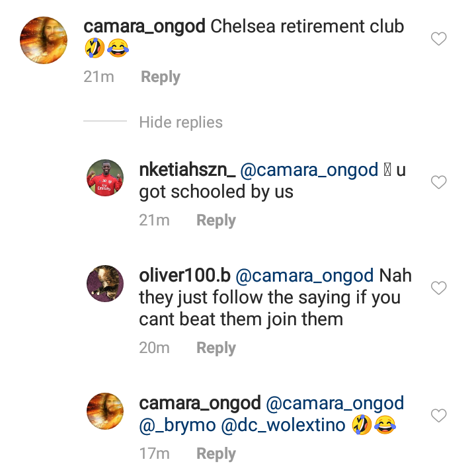This screenshot has height=476, width=476.
Task: Tap camara_ongod username on top comment
Action: [145, 27]
